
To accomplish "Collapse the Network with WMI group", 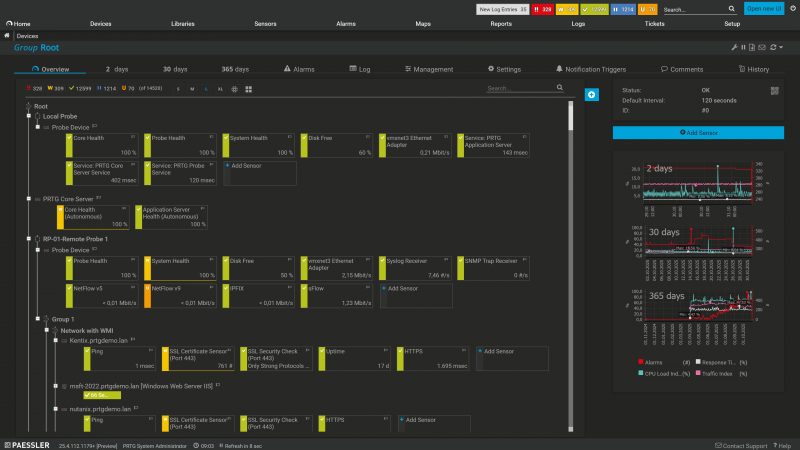I will (x=46, y=331).
